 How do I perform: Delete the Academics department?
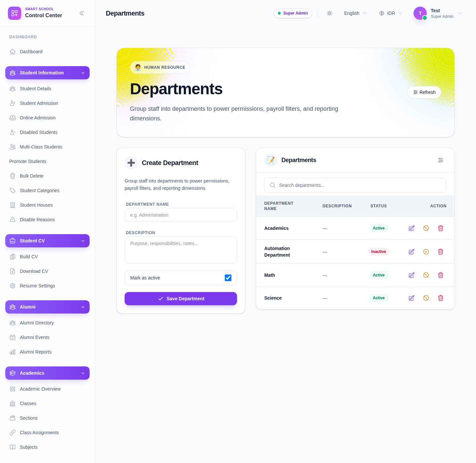[x=441, y=228]
